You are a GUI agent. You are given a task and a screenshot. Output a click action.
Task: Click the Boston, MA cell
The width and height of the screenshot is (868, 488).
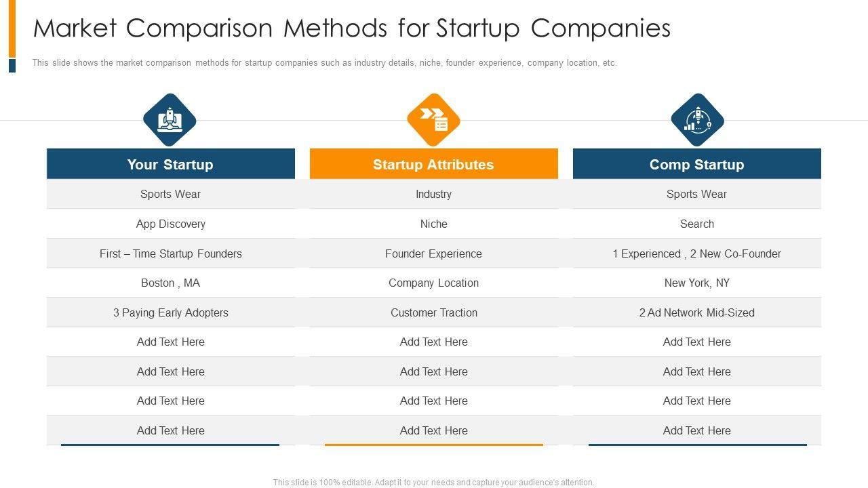coord(170,283)
